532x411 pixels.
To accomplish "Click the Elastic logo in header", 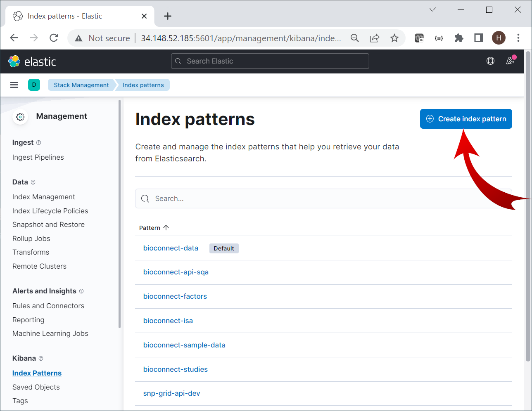I will pos(32,61).
